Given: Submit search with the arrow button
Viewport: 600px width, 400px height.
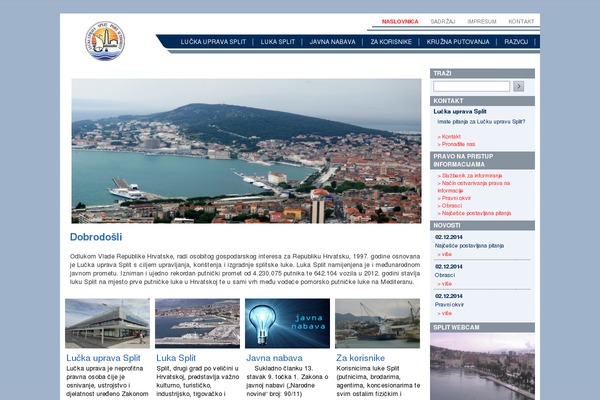Looking at the screenshot, I should (518, 86).
